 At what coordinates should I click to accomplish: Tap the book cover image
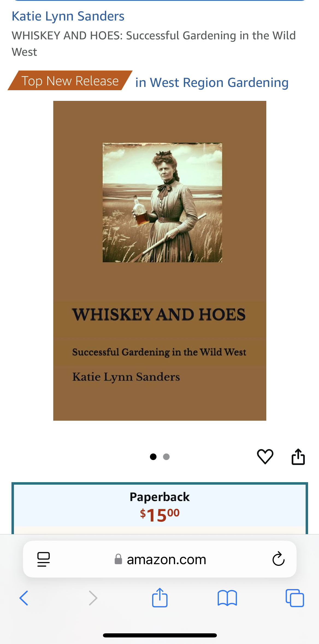pyautogui.click(x=160, y=261)
